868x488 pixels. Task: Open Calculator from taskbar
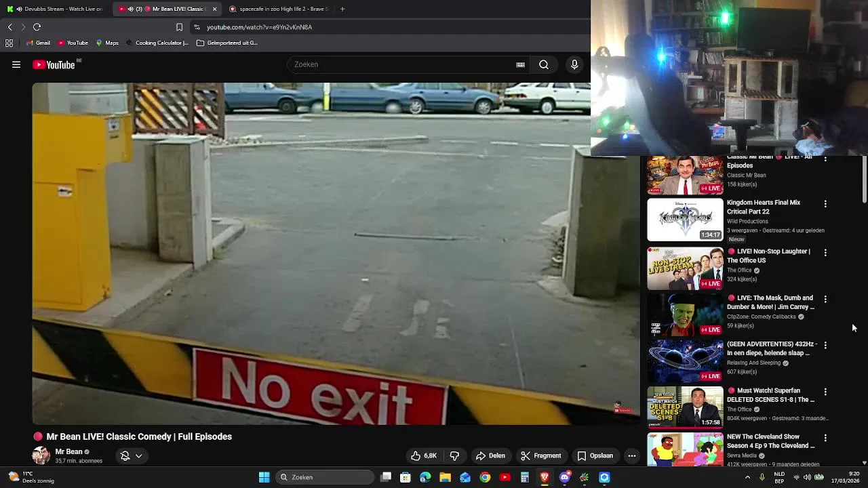click(524, 477)
